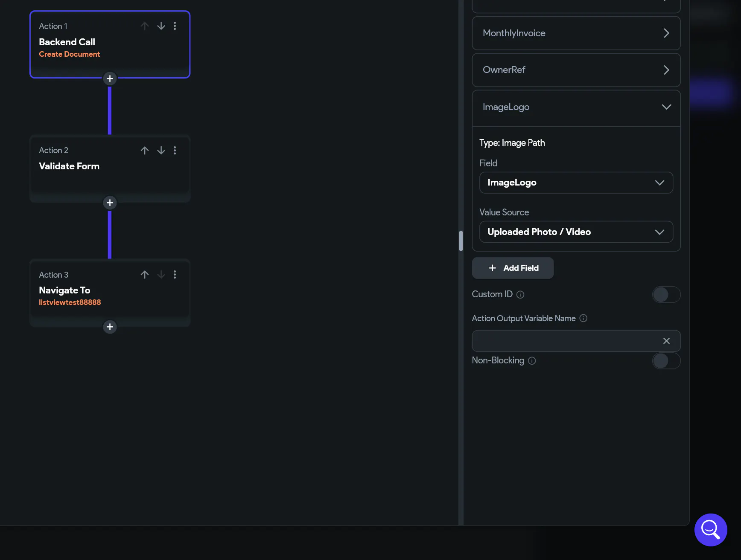
Task: Expand the MonthlyInvoice field
Action: point(576,33)
